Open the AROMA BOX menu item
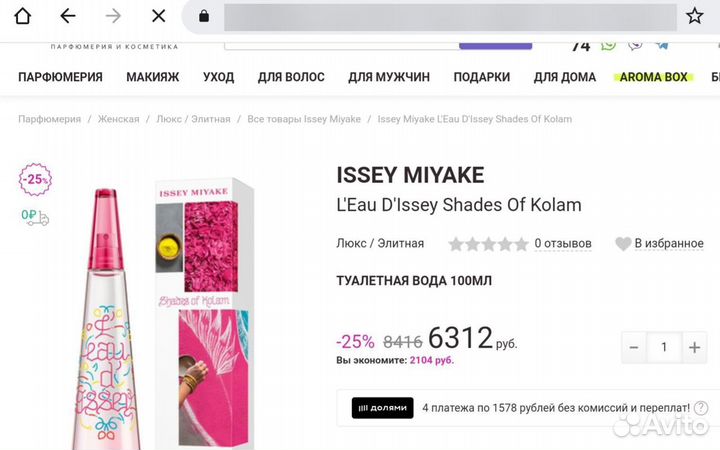Screen dimensions: 720x450 [x=653, y=77]
